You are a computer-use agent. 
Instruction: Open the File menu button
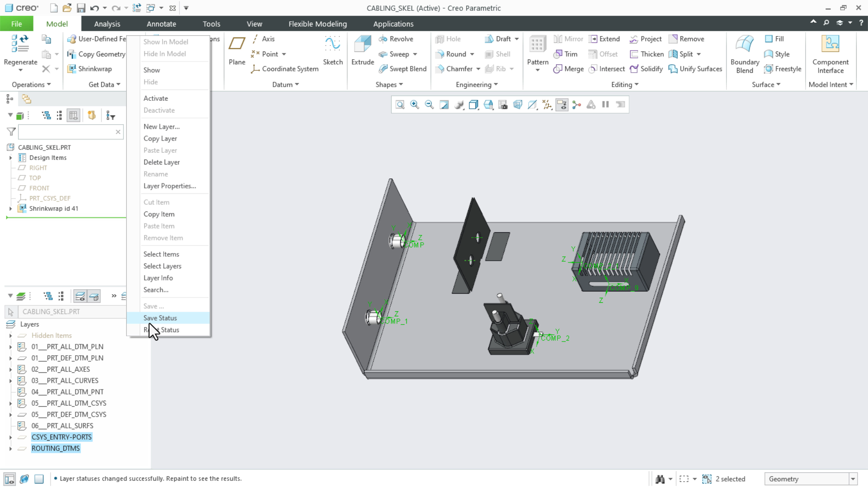(17, 24)
